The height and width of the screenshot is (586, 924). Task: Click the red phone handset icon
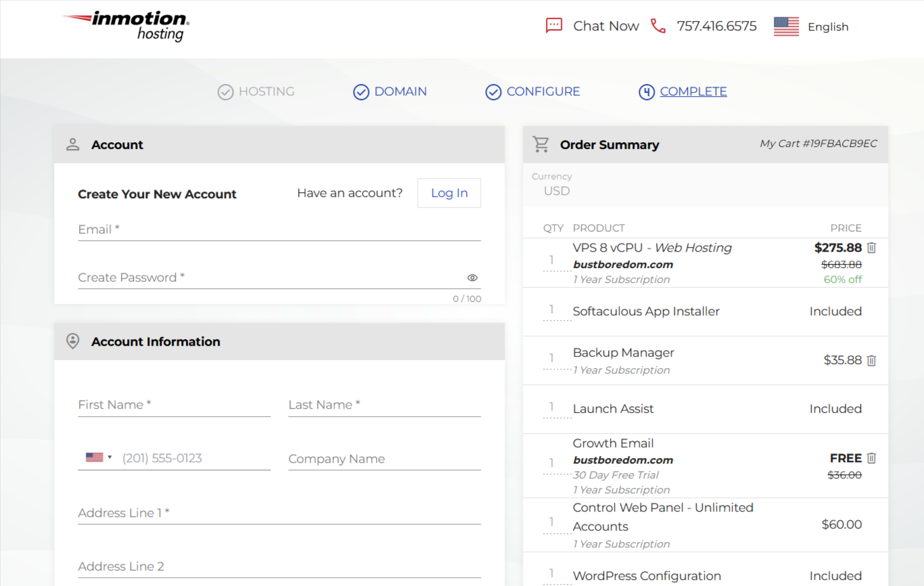(x=658, y=26)
